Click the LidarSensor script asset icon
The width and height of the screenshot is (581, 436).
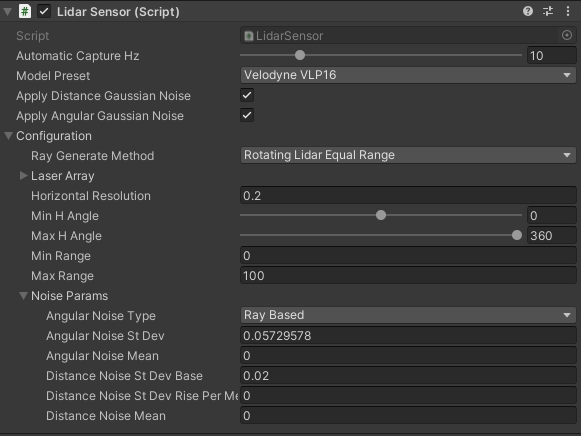pos(249,36)
